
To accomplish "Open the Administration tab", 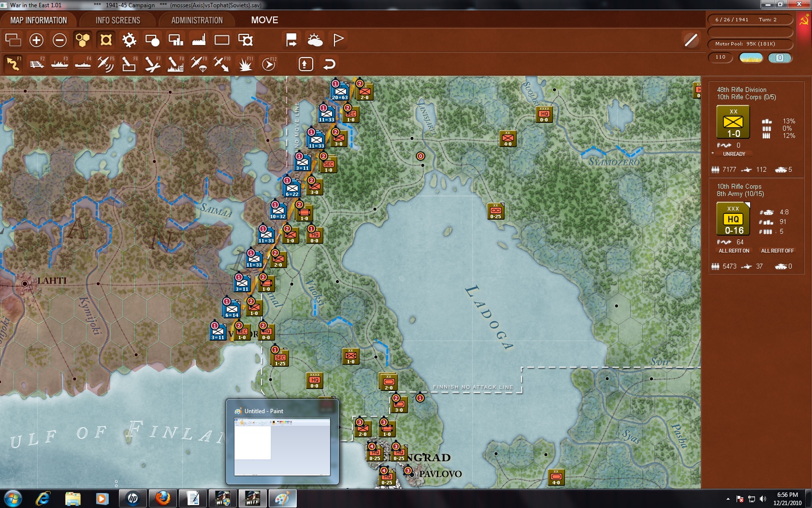I will pos(197,20).
